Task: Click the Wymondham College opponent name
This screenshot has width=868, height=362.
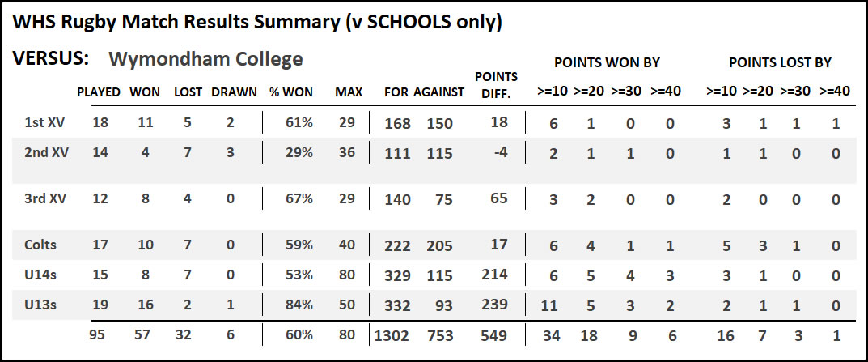Action: (205, 59)
